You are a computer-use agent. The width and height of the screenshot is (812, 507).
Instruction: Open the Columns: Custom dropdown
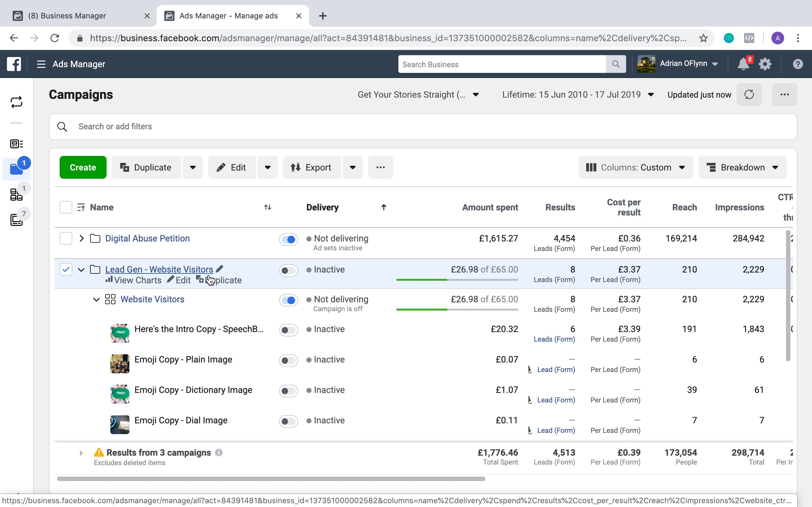635,167
